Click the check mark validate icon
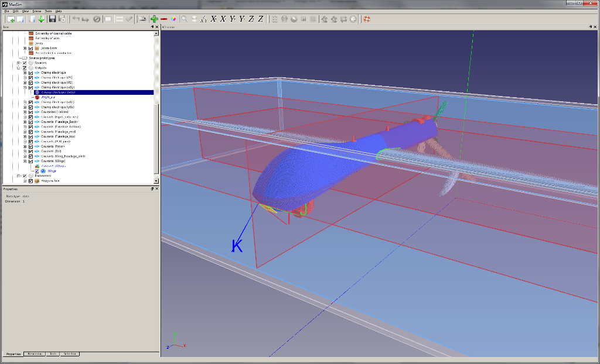 pyautogui.click(x=129, y=19)
